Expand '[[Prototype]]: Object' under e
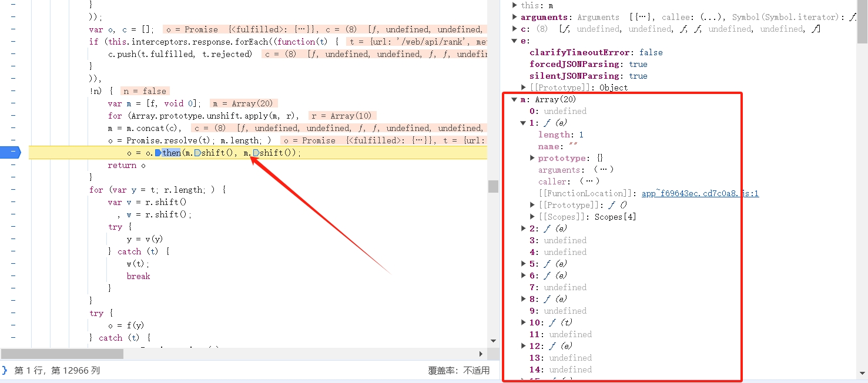Screen dimensions: 868x383 click(524, 88)
